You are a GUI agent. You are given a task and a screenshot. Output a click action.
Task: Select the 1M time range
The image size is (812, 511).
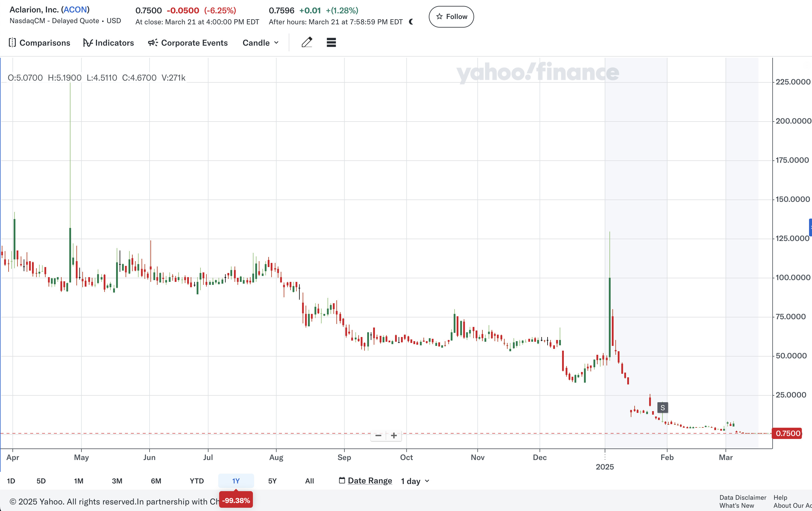tap(78, 481)
